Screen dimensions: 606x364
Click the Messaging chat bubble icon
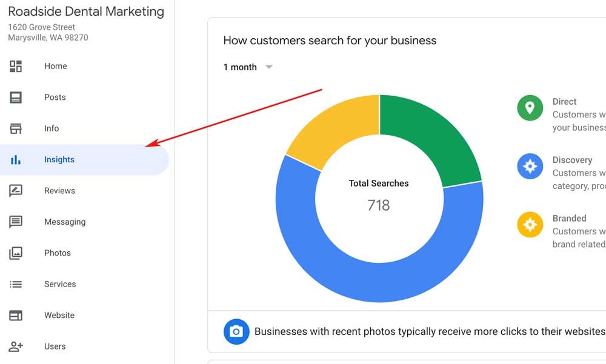point(16,222)
